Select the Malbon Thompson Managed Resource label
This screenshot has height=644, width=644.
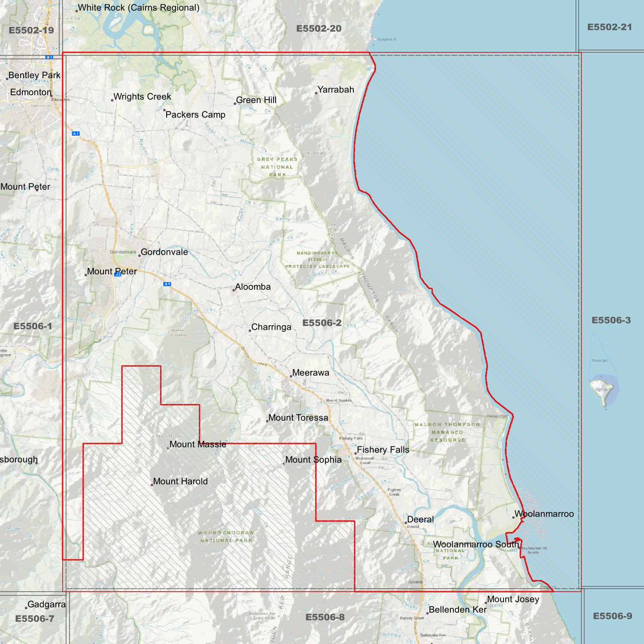447,432
